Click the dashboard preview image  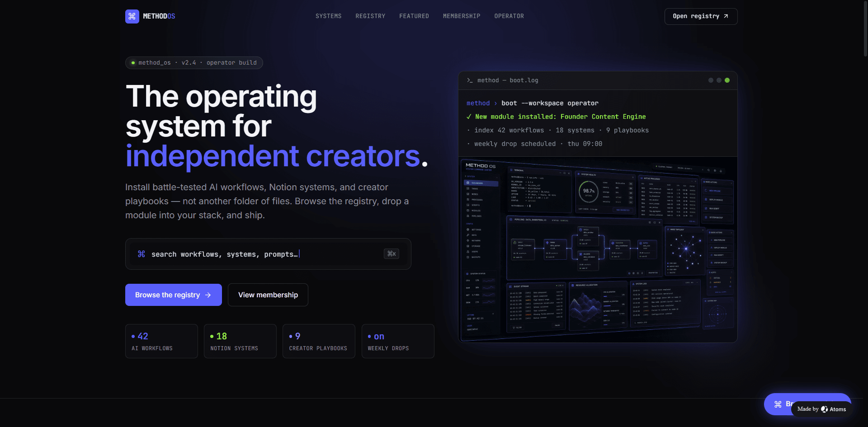(598, 250)
